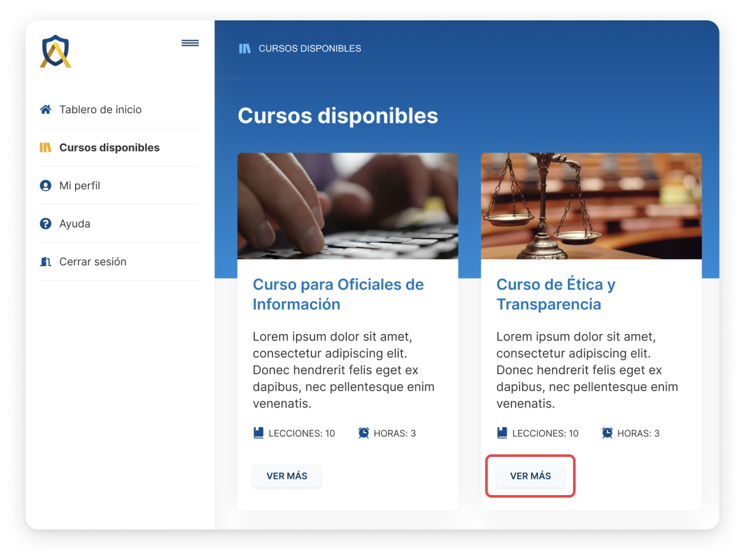Click the Lorem ipsum description in the Ética card
745x560 pixels.
click(x=587, y=370)
